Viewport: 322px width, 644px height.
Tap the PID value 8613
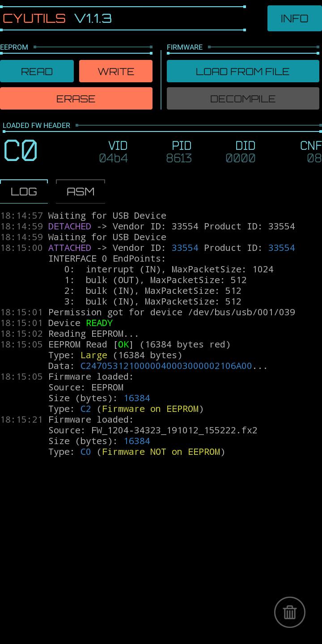(x=179, y=158)
